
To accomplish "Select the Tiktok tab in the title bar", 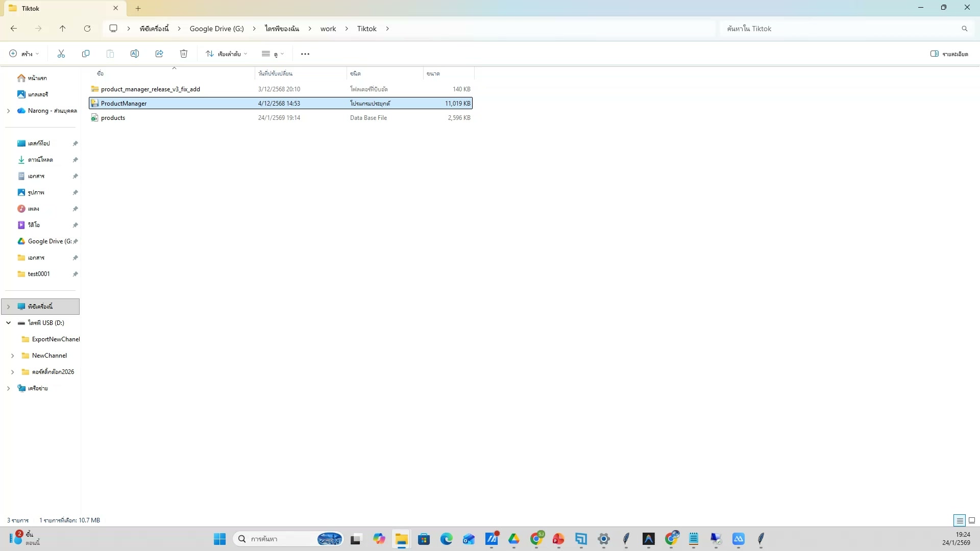I will (56, 8).
